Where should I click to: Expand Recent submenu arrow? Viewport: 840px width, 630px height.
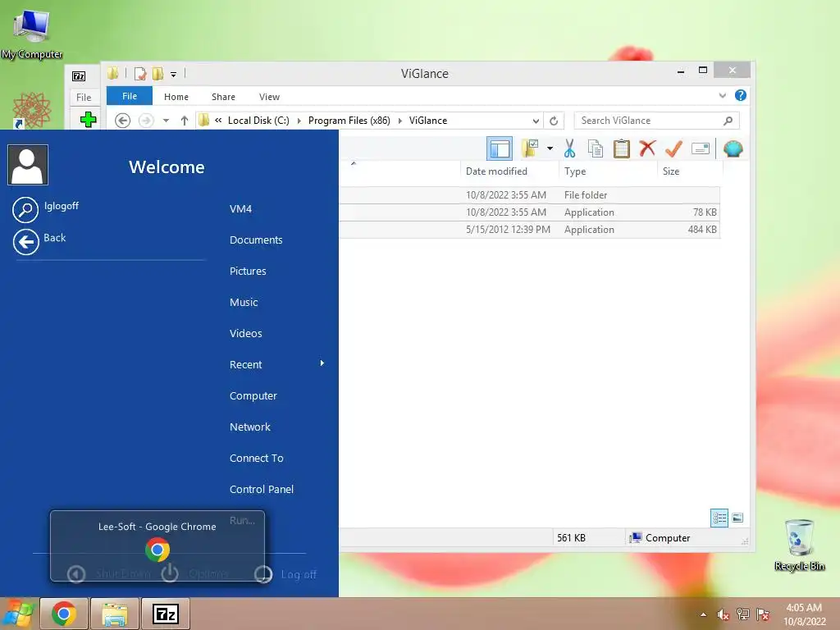coord(322,363)
